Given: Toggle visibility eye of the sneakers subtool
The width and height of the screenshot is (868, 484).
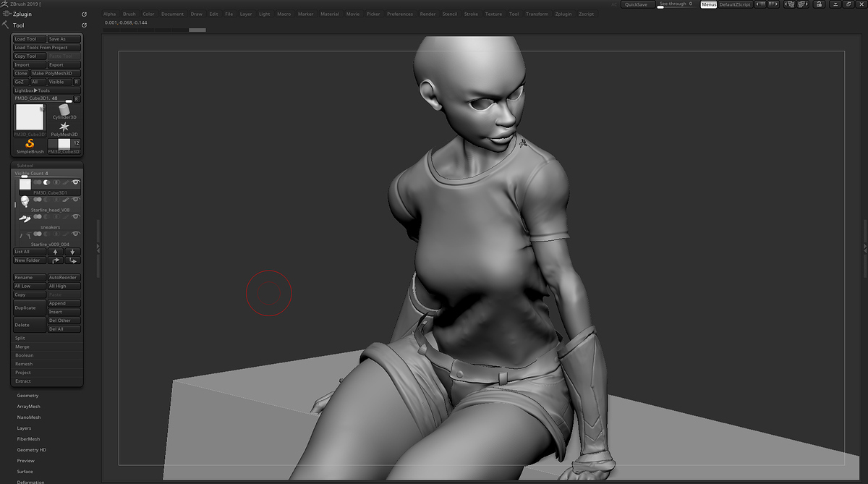Looking at the screenshot, I should [75, 216].
